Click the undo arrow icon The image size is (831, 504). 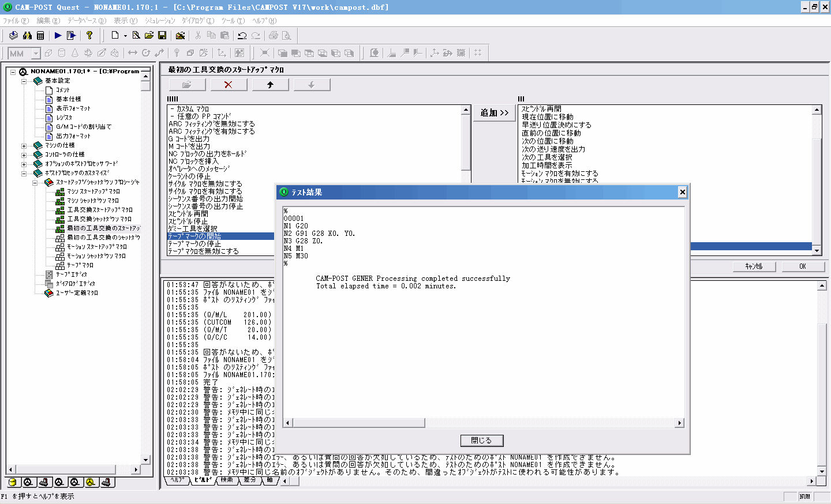(242, 36)
